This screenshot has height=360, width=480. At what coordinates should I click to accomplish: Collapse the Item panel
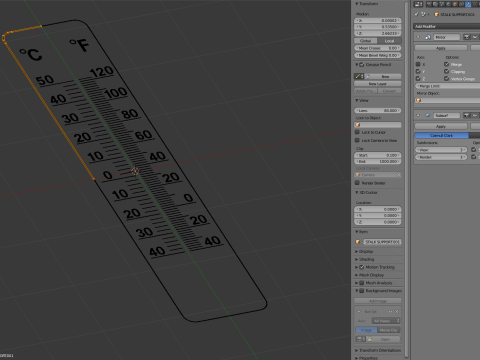357,231
